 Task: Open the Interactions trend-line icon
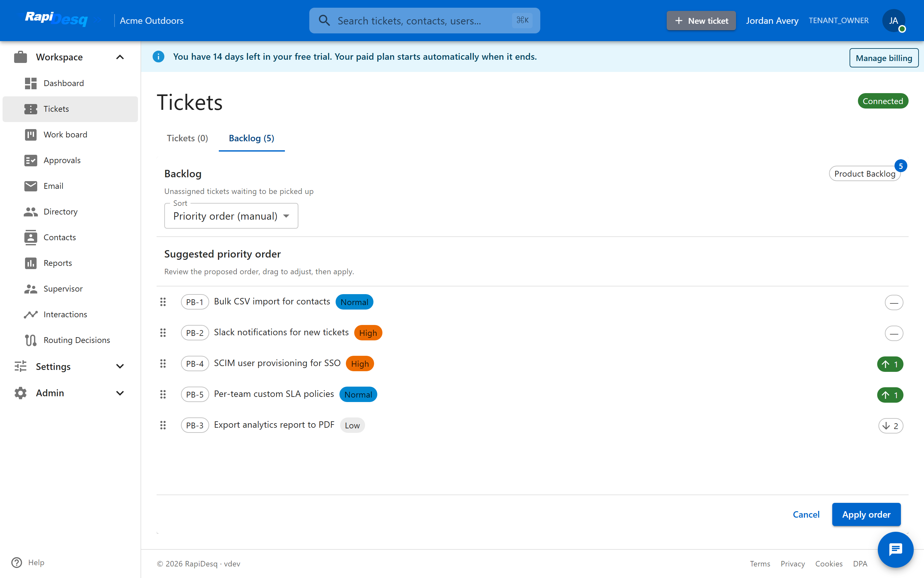[30, 314]
